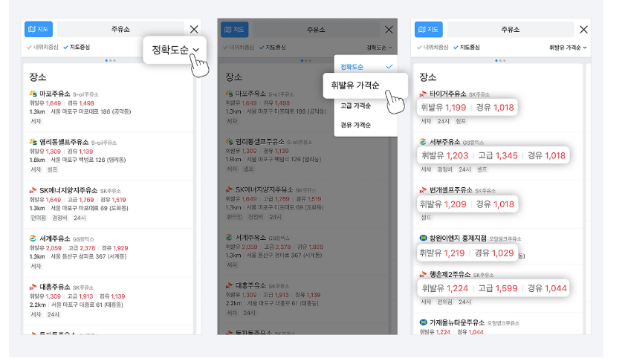Image resolution: width=628 pixels, height=364 pixels.
Task: Click the GS칼텍스 logo beside 서부주유소
Action: tap(423, 142)
